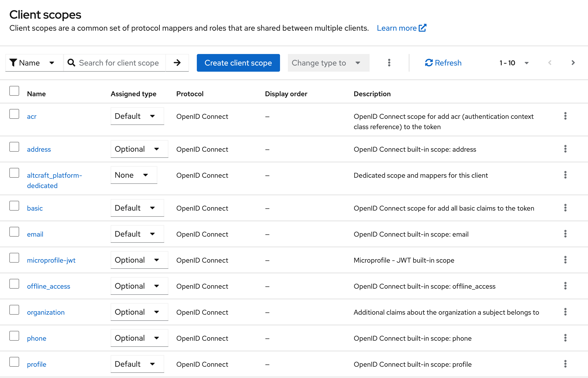The height and width of the screenshot is (378, 588).
Task: Click Create client scope button
Action: click(x=238, y=63)
